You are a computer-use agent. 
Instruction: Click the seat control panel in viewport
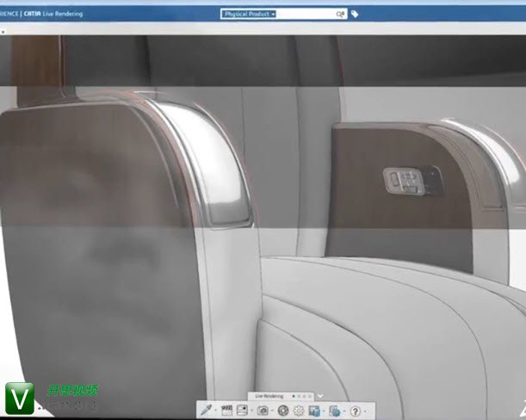click(412, 181)
